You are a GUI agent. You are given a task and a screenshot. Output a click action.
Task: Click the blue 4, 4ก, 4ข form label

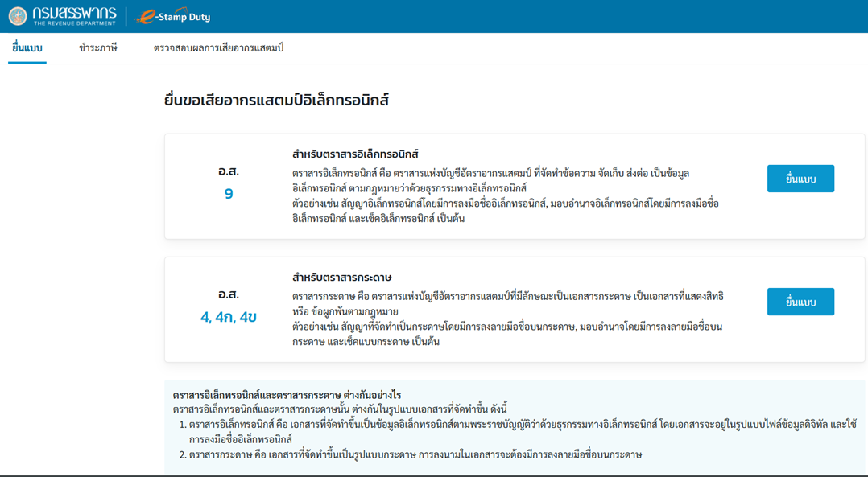pos(229,317)
